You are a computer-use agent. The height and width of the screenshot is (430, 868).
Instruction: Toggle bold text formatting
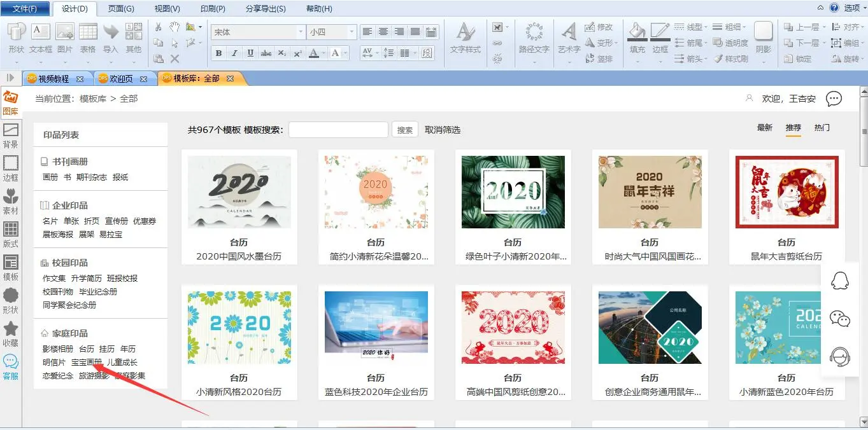point(218,53)
